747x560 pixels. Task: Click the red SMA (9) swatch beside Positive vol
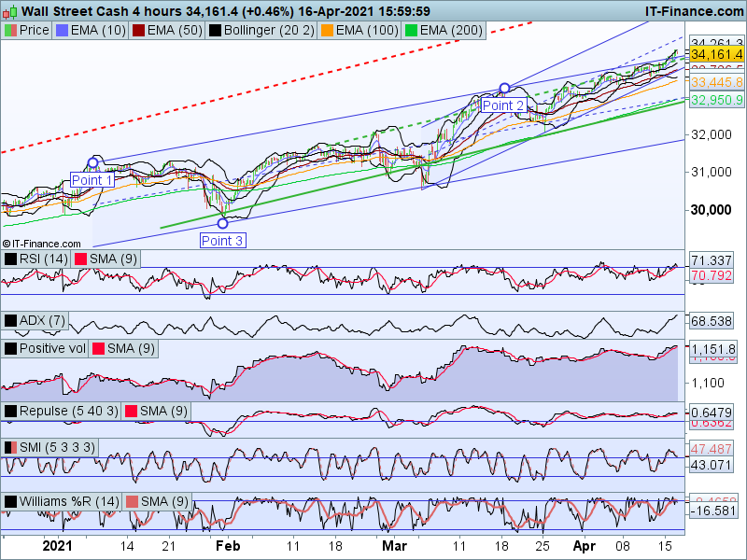tap(98, 348)
